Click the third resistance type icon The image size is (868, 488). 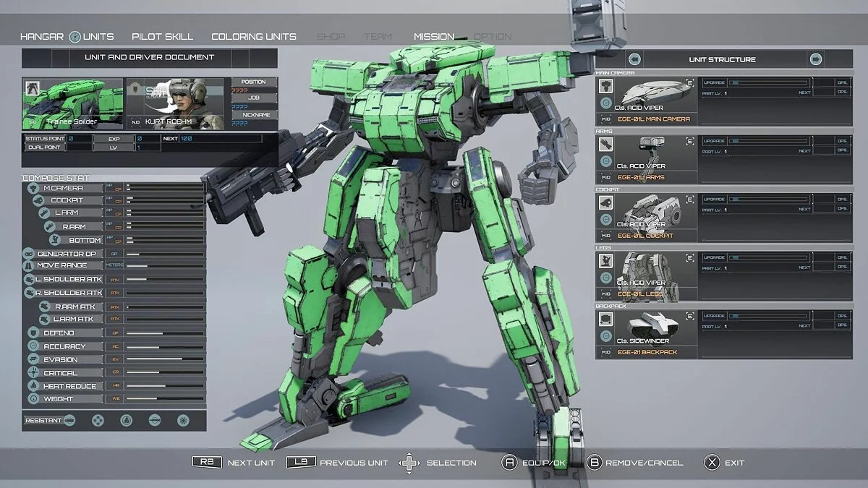(126, 420)
